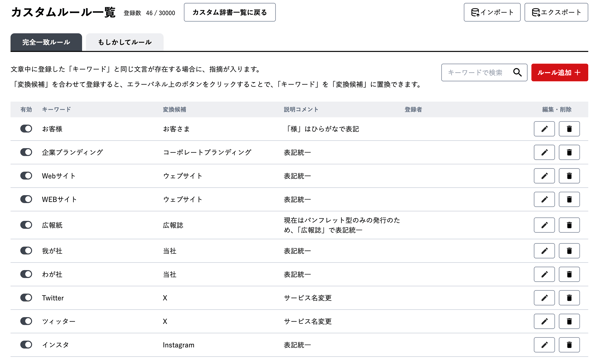
Task: Select the 広報誌 conversion cell
Action: (x=173, y=225)
